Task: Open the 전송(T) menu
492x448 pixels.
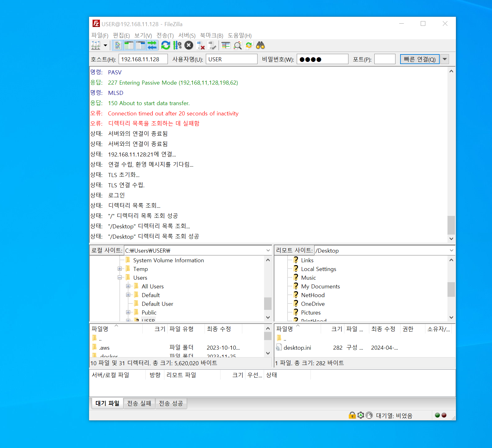Action: pos(165,35)
